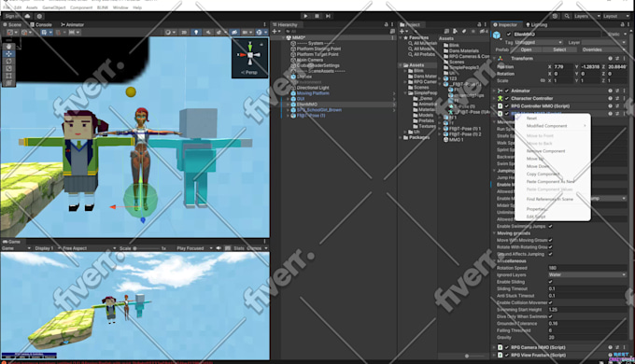The height and width of the screenshot is (364, 635).
Task: Open the Tag dropdown
Action: pos(539,43)
